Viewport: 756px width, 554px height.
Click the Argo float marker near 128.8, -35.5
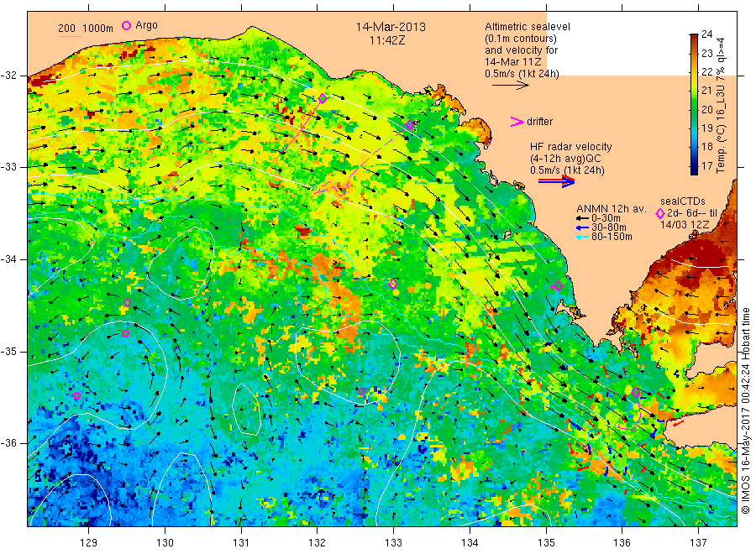click(76, 396)
